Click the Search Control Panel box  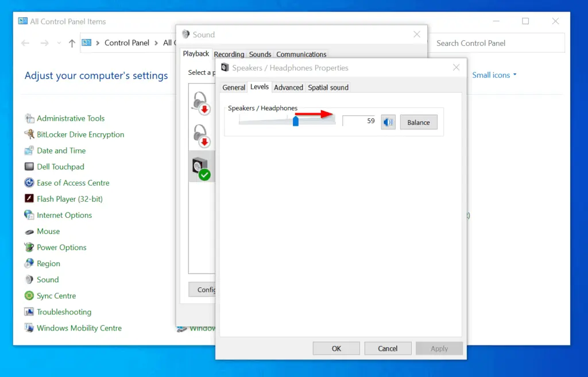(x=496, y=43)
